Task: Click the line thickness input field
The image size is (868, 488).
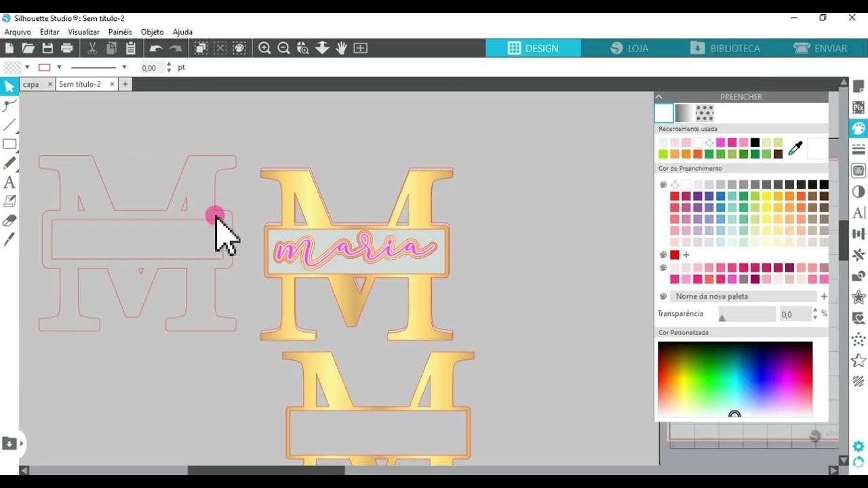Action: tap(152, 68)
